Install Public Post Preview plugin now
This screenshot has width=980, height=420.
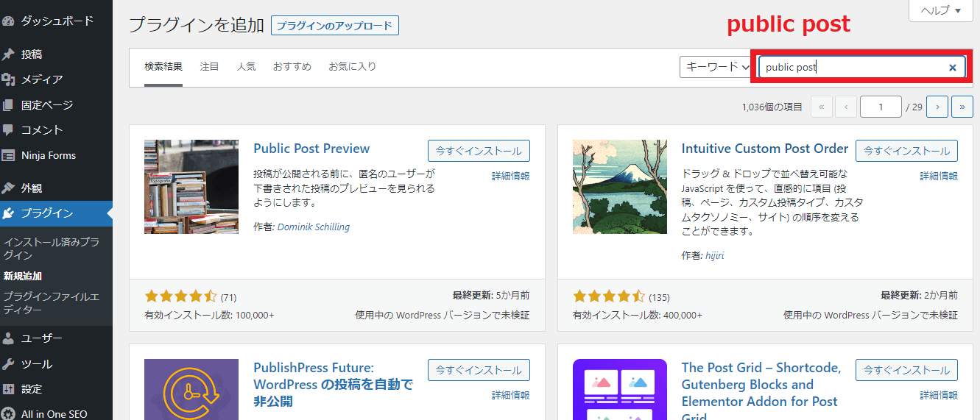(x=479, y=151)
